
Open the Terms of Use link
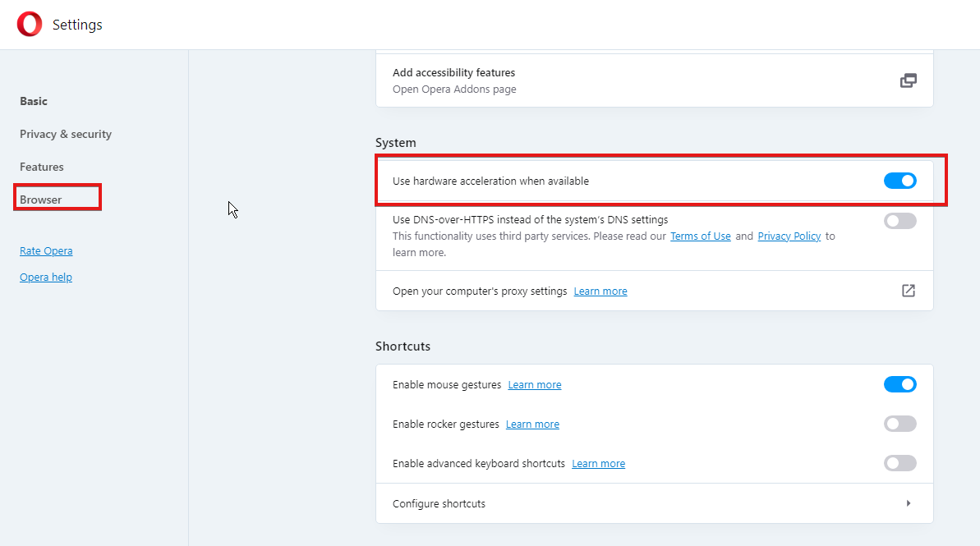pyautogui.click(x=701, y=236)
